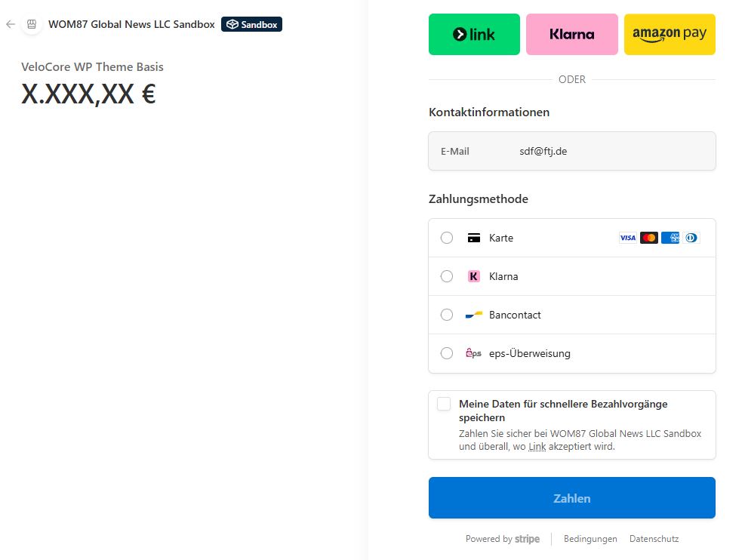Screen dimensions: 745x560
Task: Click the eps logo icon
Action: [x=474, y=353]
